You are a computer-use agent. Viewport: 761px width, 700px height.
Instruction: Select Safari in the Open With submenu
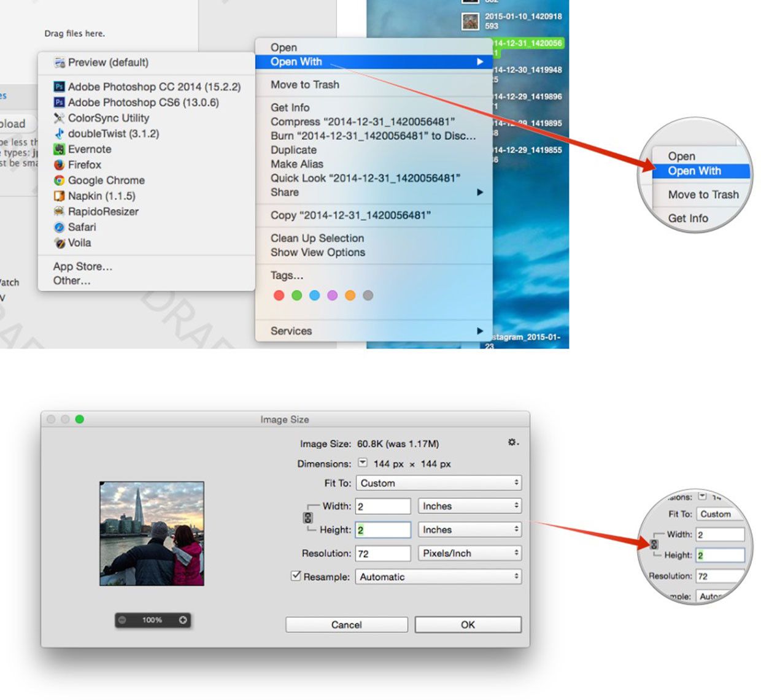point(82,227)
